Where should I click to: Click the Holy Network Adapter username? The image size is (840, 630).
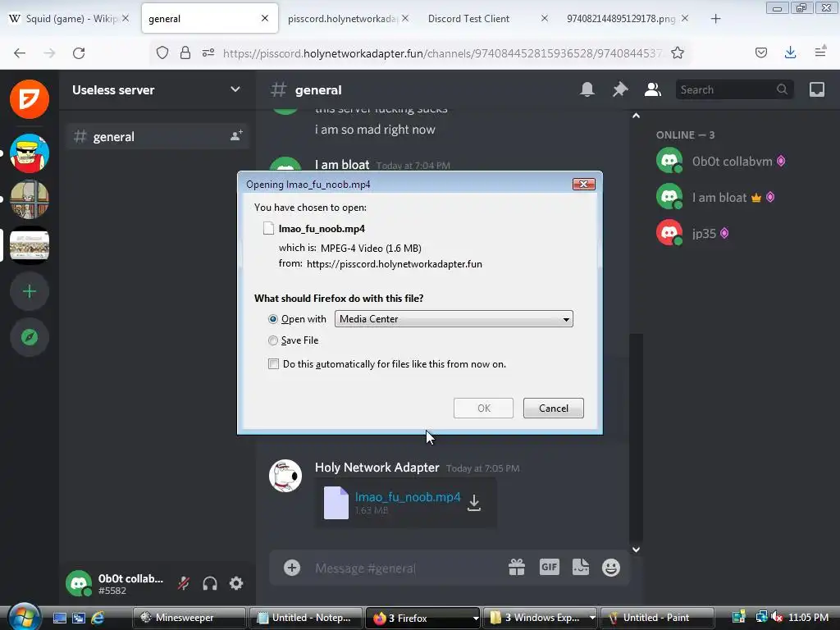(377, 468)
